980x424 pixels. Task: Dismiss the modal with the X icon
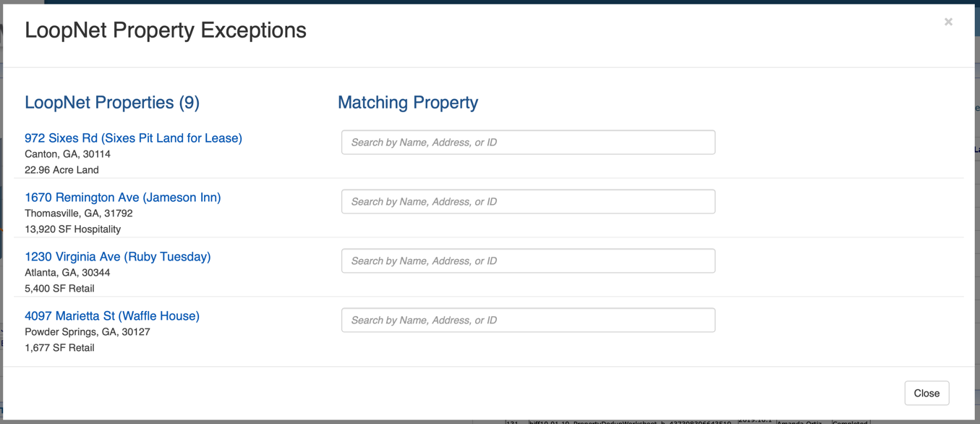coord(948,22)
